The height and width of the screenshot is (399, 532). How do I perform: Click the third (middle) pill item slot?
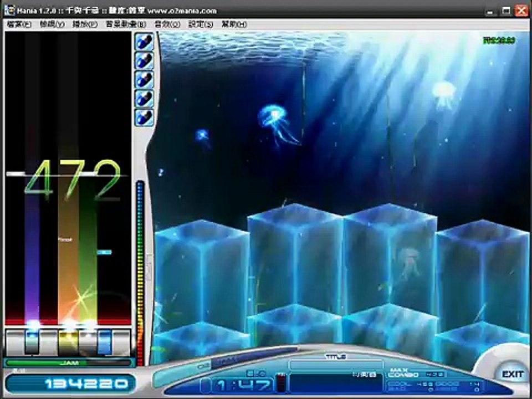point(145,80)
